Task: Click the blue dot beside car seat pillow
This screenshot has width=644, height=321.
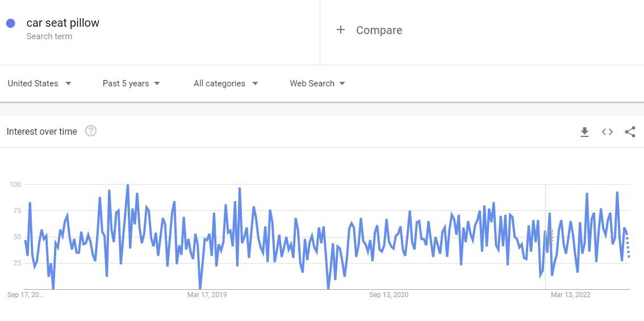Action: point(11,23)
